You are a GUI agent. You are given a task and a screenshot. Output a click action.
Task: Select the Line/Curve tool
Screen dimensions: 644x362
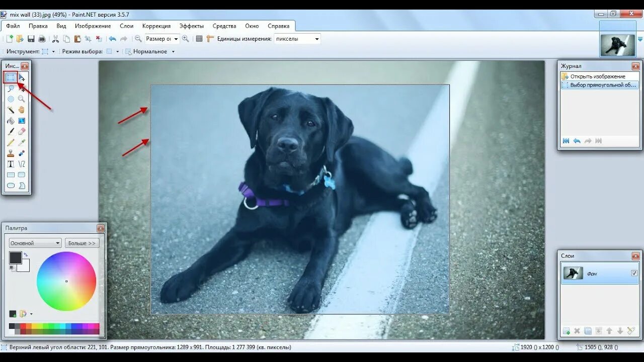tap(22, 164)
